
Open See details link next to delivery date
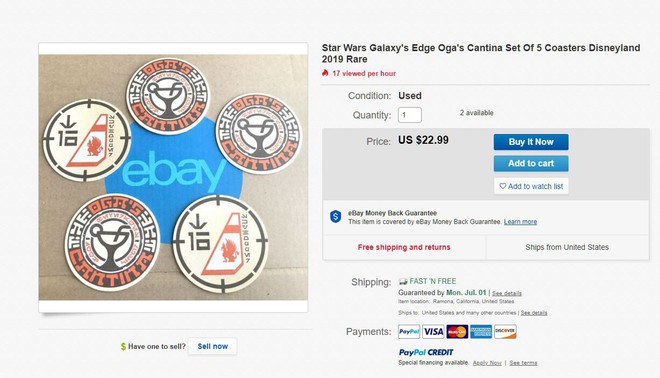(x=507, y=293)
